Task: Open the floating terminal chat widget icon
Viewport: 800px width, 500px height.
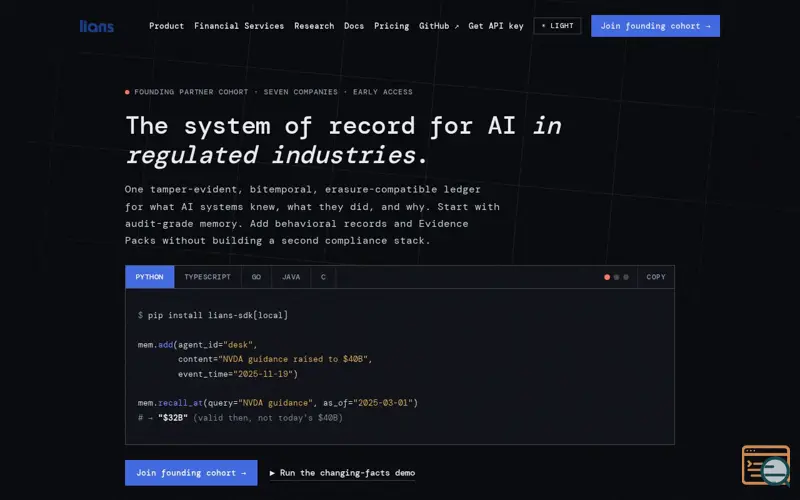Action: (766, 465)
